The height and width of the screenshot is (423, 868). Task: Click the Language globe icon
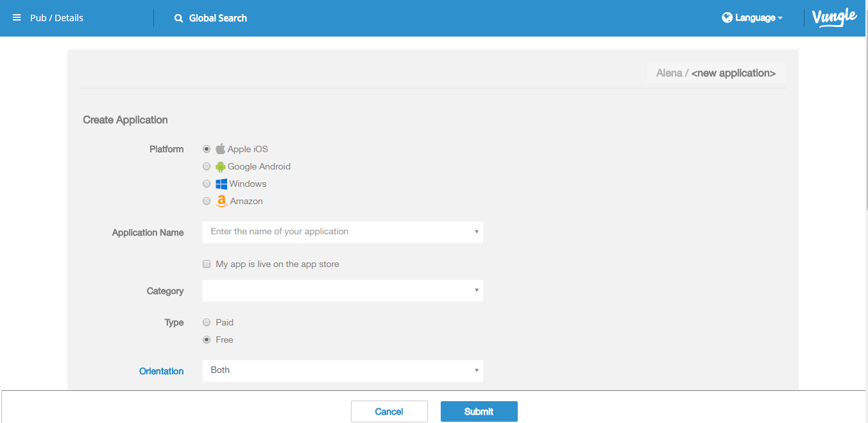[727, 18]
